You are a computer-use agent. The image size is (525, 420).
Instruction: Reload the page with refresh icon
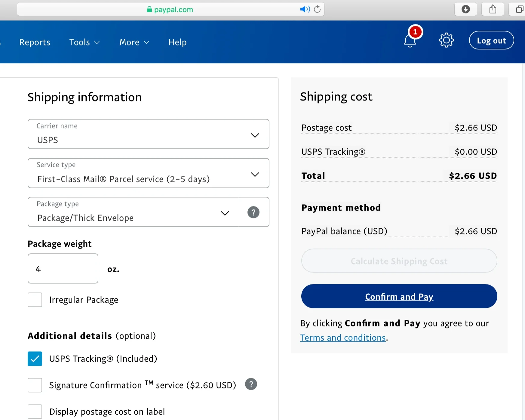317,9
